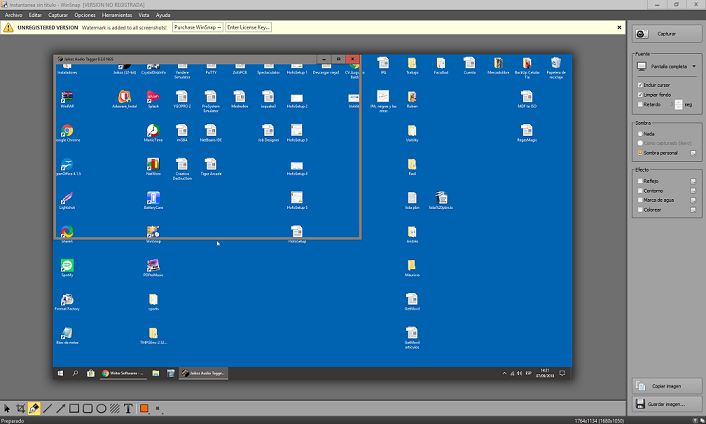The height and width of the screenshot is (424, 706).
Task: Enable the Reflejo effect checkbox
Action: (640, 181)
